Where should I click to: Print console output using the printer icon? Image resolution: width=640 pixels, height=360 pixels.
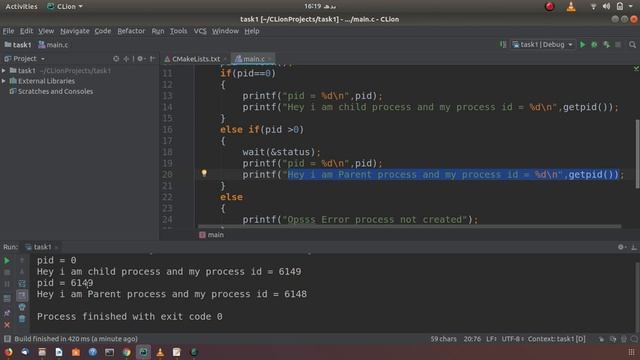22,307
